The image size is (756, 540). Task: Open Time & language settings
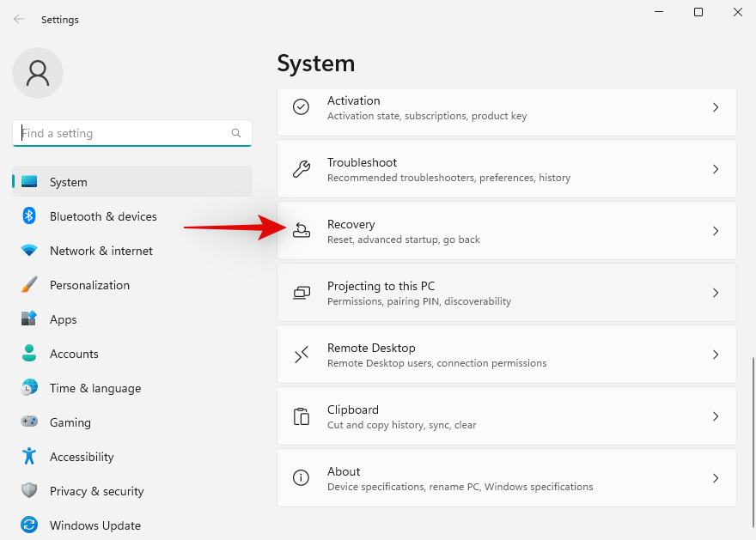pos(94,388)
